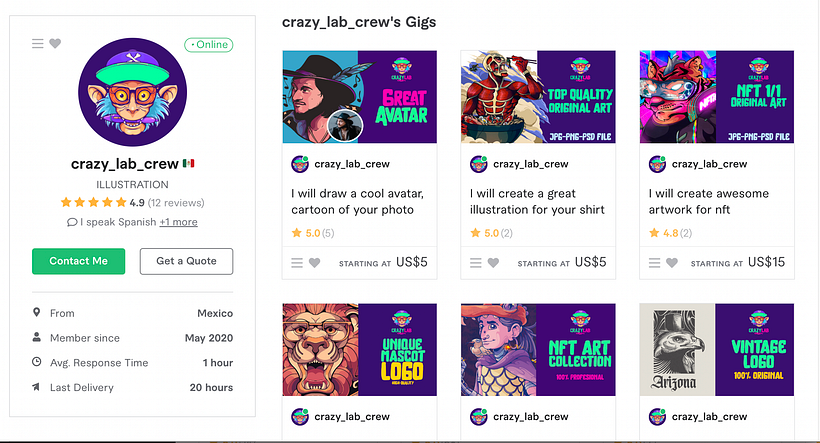Click the Get a Quote button
Screen dimensions: 820x443
point(186,261)
